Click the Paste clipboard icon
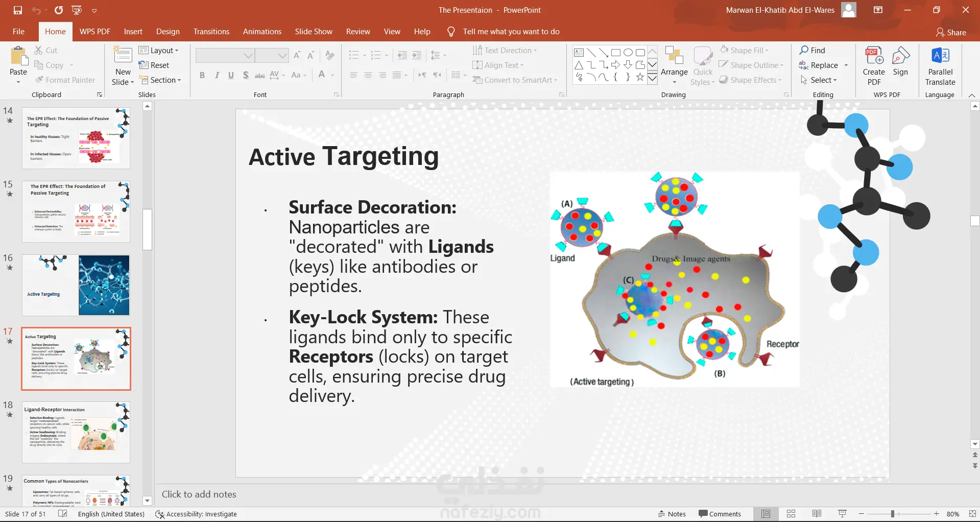Viewport: 980px width, 522px height. pyautogui.click(x=18, y=56)
